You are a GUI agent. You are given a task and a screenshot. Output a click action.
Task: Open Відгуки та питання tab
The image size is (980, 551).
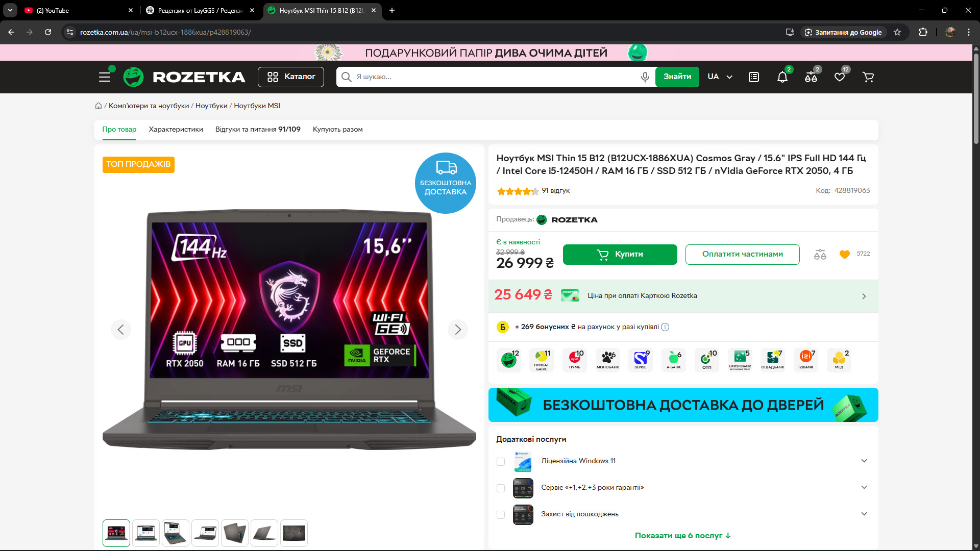pos(258,130)
